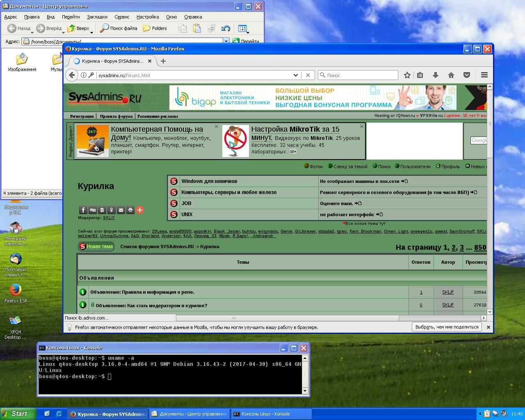
Task: Dismiss the Firefox data notification bar
Action: click(488, 327)
